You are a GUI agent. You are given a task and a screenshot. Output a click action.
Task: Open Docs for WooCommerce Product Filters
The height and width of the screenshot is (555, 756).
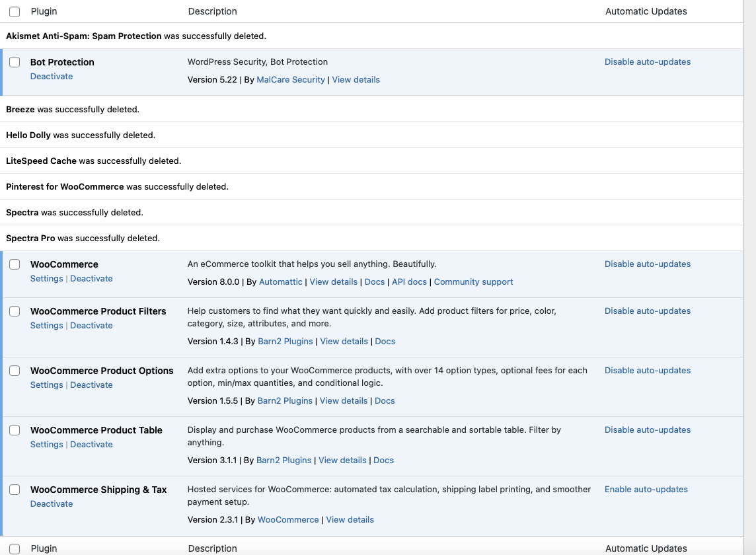[385, 341]
